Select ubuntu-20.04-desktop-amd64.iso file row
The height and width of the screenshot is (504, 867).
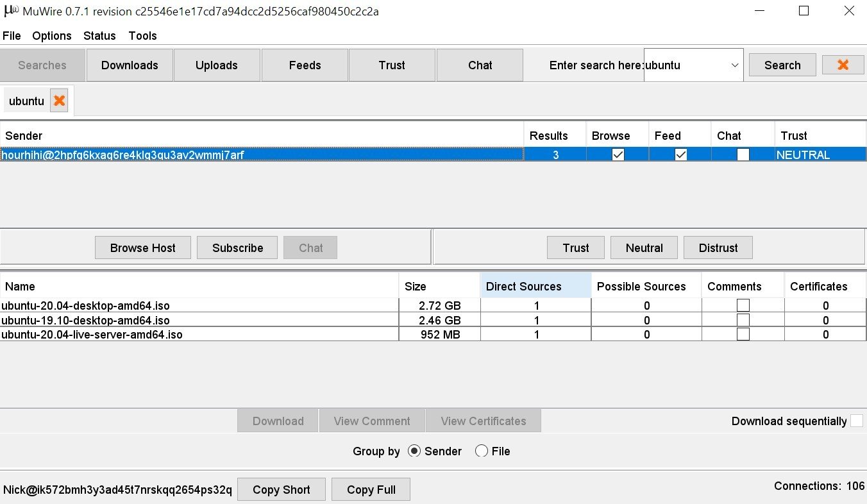pos(433,305)
